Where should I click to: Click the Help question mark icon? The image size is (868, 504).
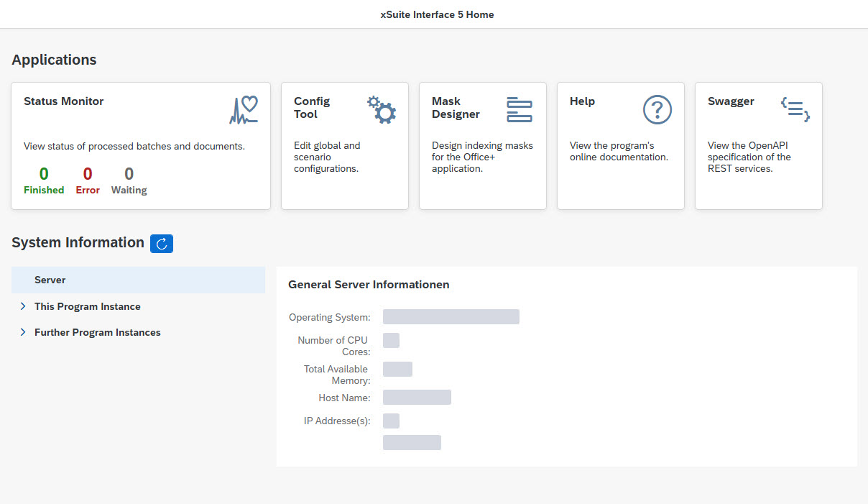(657, 110)
